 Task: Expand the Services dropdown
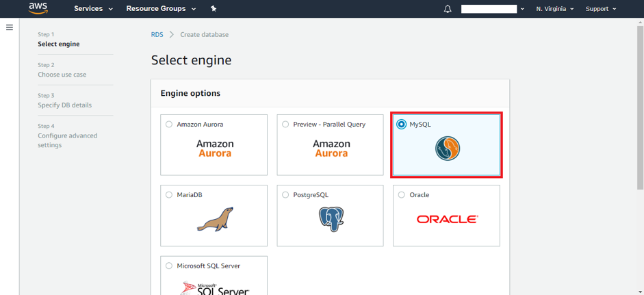pyautogui.click(x=93, y=9)
